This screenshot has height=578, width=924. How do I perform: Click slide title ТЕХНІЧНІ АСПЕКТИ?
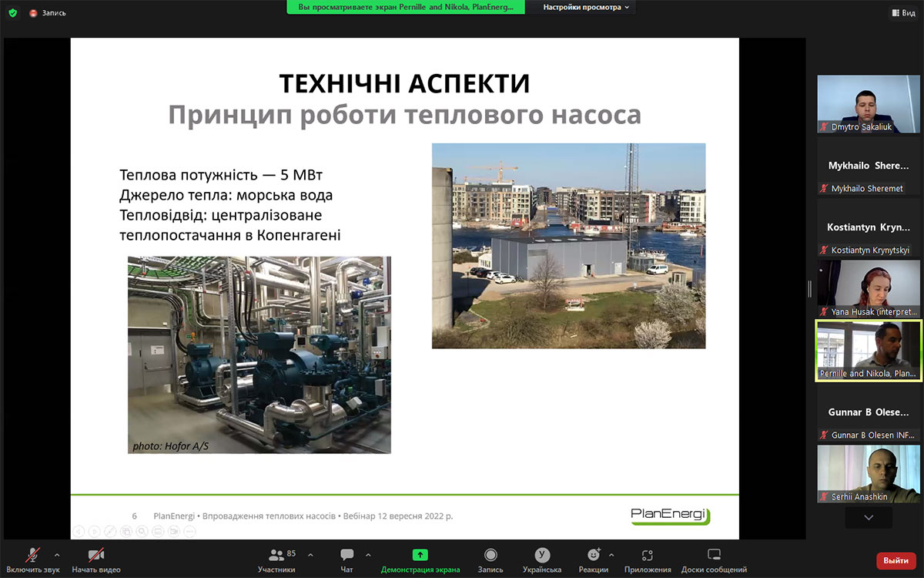point(404,83)
